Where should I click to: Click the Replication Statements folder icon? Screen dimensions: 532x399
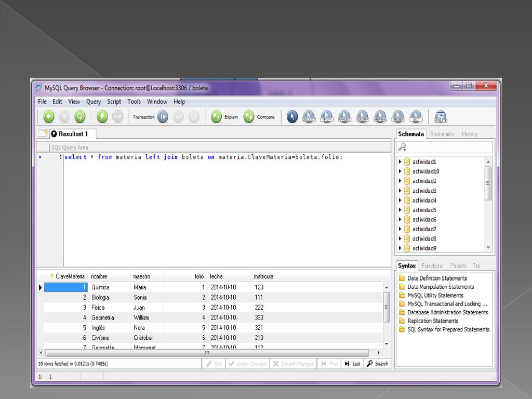402,321
